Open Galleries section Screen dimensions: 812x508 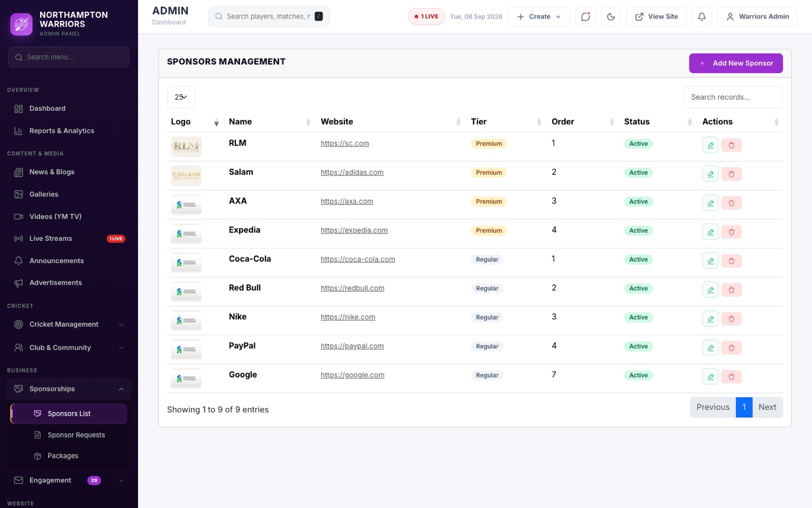[x=68, y=194]
